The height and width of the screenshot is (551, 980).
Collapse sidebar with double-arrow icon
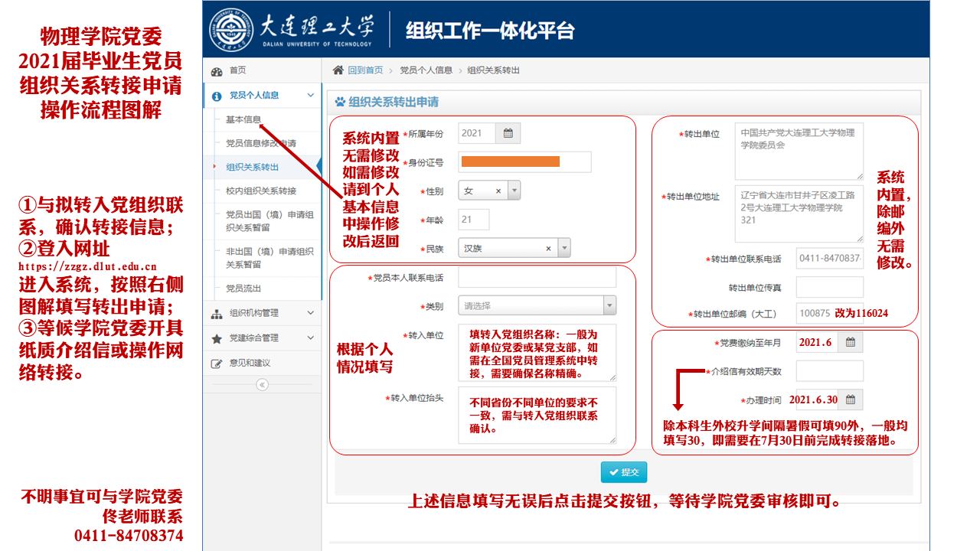[x=262, y=385]
